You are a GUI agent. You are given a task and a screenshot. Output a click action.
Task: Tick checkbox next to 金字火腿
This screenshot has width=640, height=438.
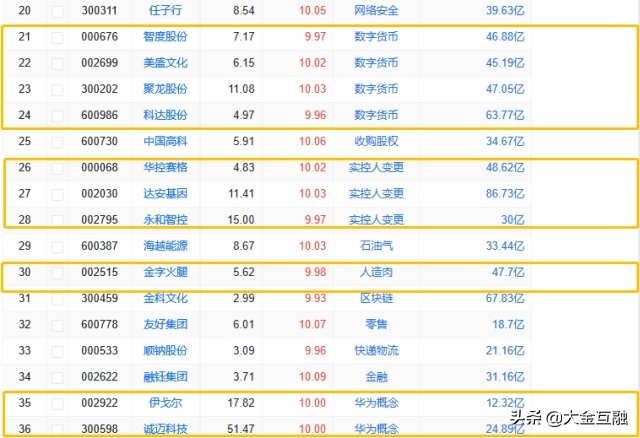[57, 273]
